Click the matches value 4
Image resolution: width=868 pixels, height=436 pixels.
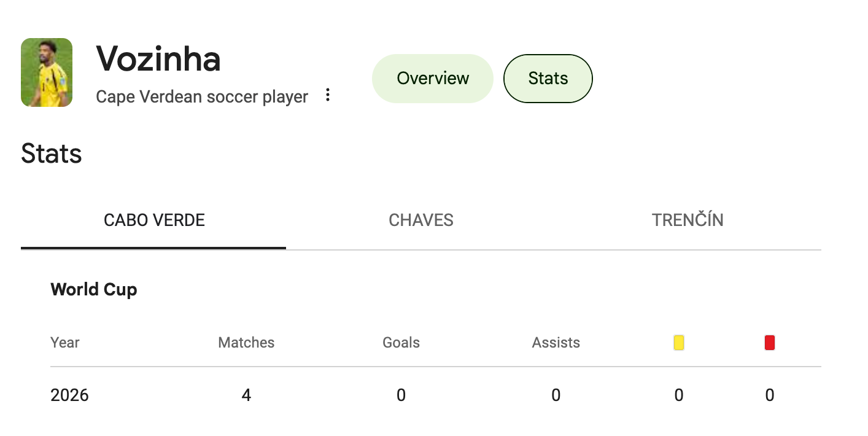point(246,395)
